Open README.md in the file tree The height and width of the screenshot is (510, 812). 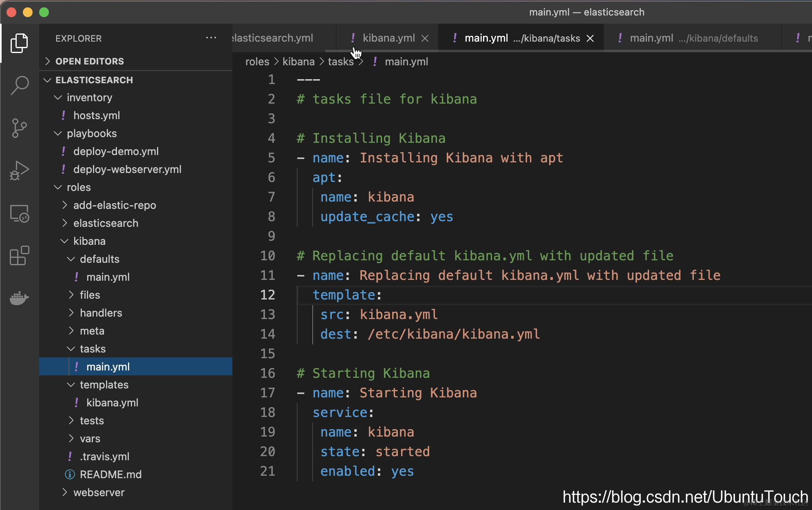tap(110, 475)
